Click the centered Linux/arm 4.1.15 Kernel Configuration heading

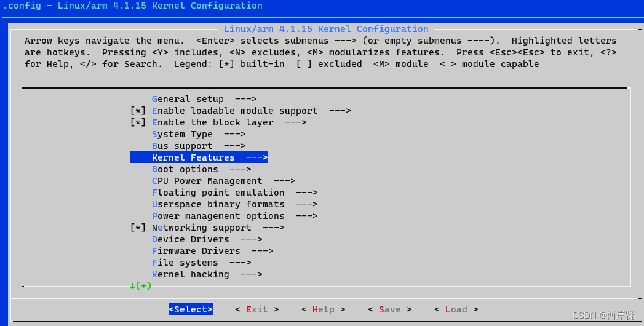(x=326, y=29)
